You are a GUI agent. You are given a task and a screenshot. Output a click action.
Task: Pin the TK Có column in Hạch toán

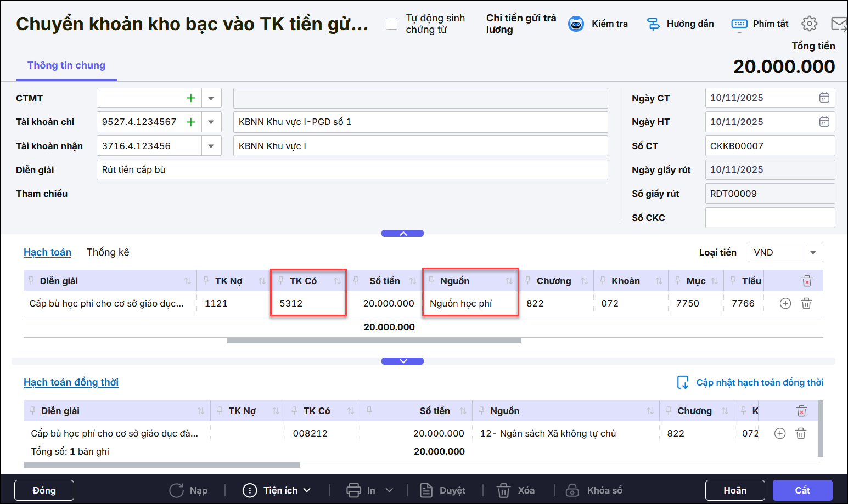point(280,281)
